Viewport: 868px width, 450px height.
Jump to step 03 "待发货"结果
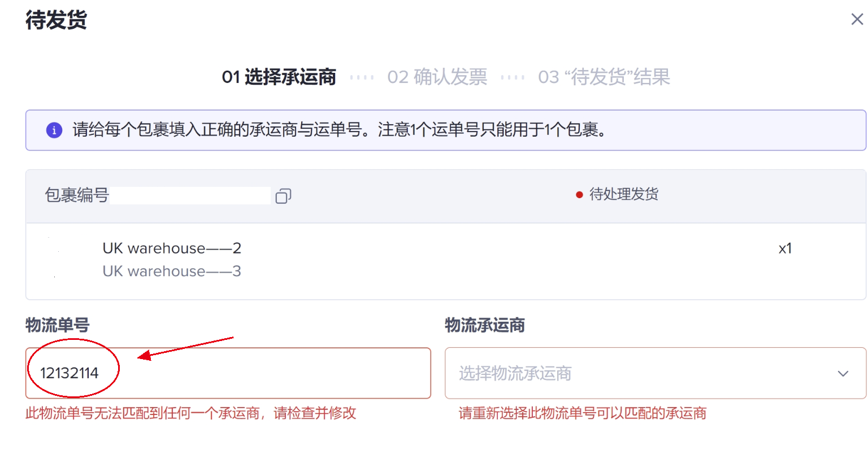tap(604, 77)
